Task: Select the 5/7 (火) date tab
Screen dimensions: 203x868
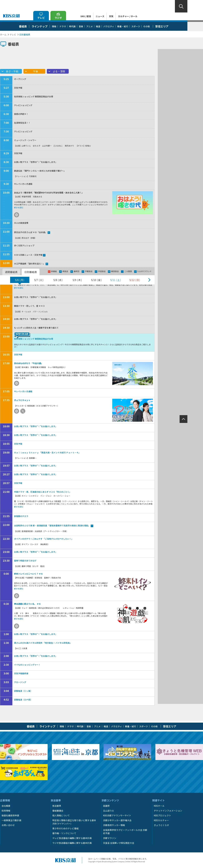Action: (39, 280)
